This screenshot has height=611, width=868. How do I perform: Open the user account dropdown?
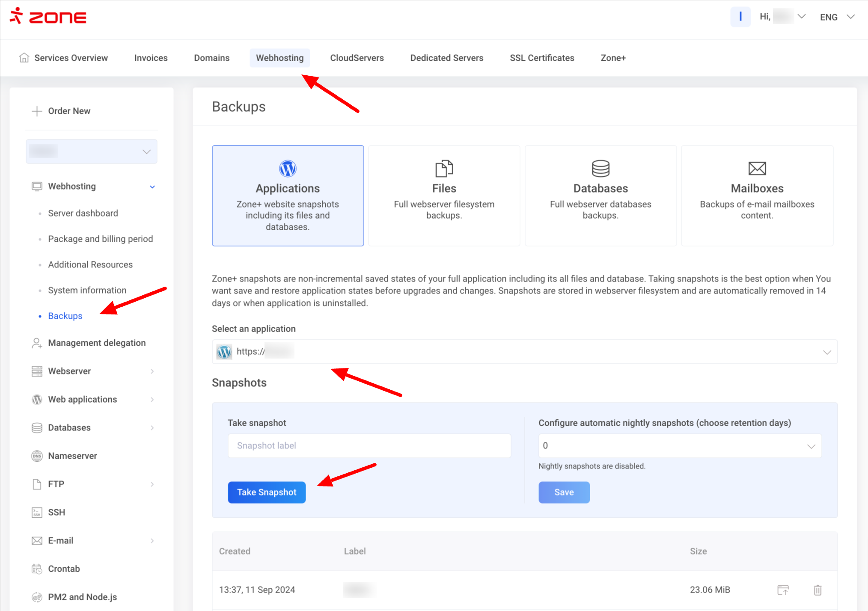click(x=782, y=17)
